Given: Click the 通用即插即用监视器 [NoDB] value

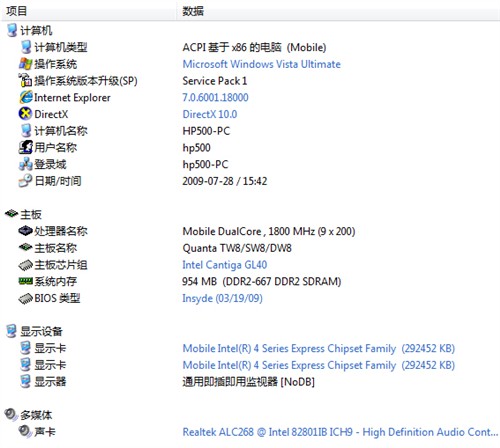Looking at the screenshot, I should pos(248,382).
